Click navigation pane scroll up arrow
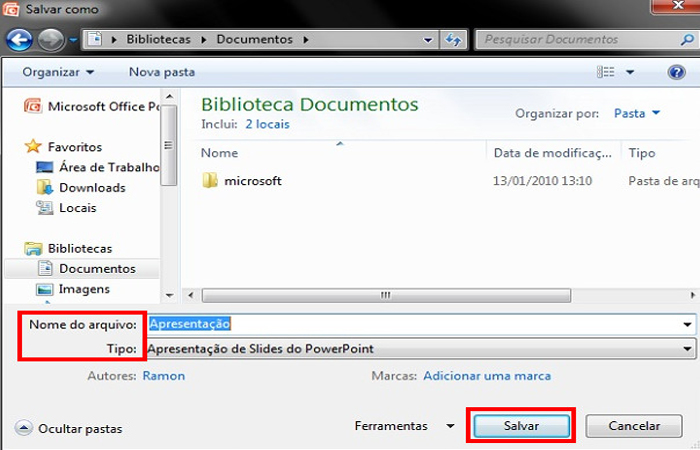This screenshot has width=700, height=450. [x=169, y=96]
